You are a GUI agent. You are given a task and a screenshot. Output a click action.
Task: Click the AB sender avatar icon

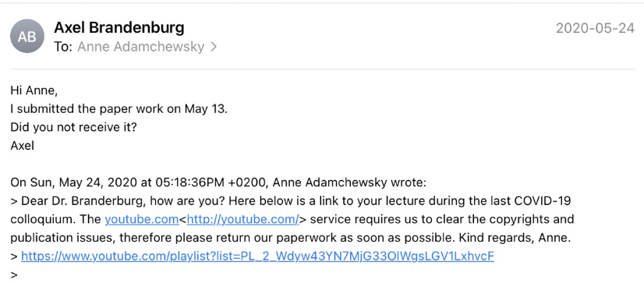27,36
